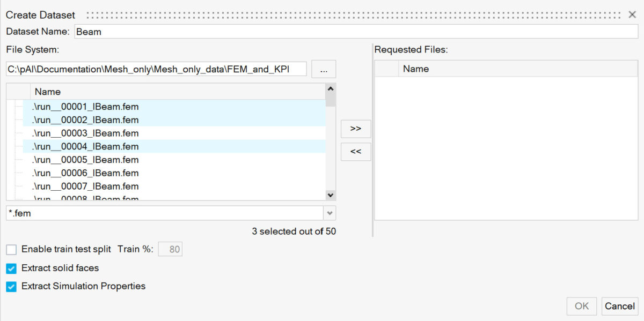Enable train test split checkbox
Screen dimensions: 644x321
[x=11, y=249]
